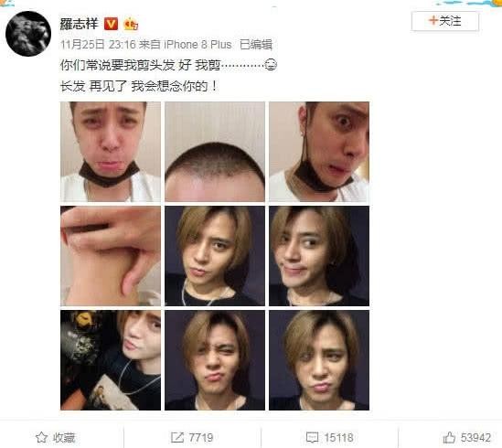502x448 pixels.
Task: Click the 15118 comment count
Action: click(x=338, y=437)
